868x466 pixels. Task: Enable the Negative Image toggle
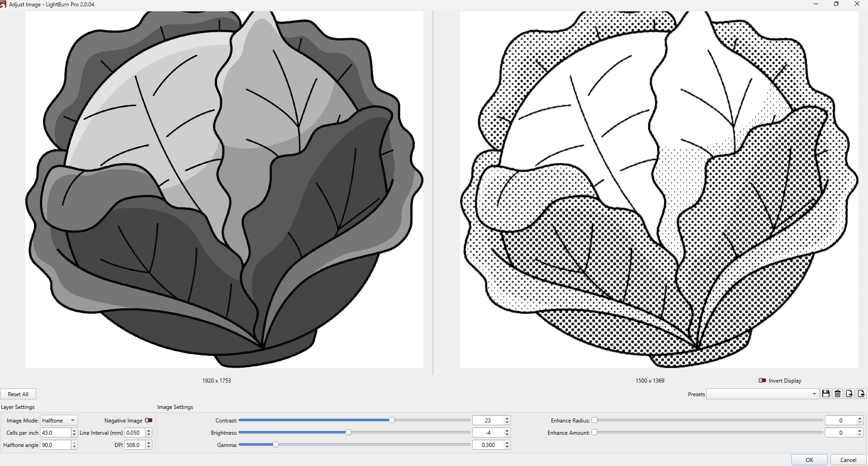click(x=148, y=421)
